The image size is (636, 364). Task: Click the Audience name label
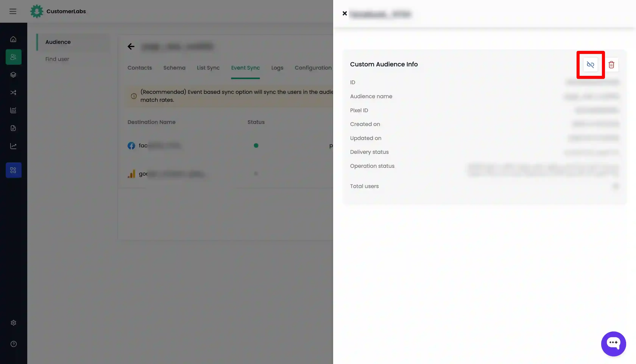[371, 96]
